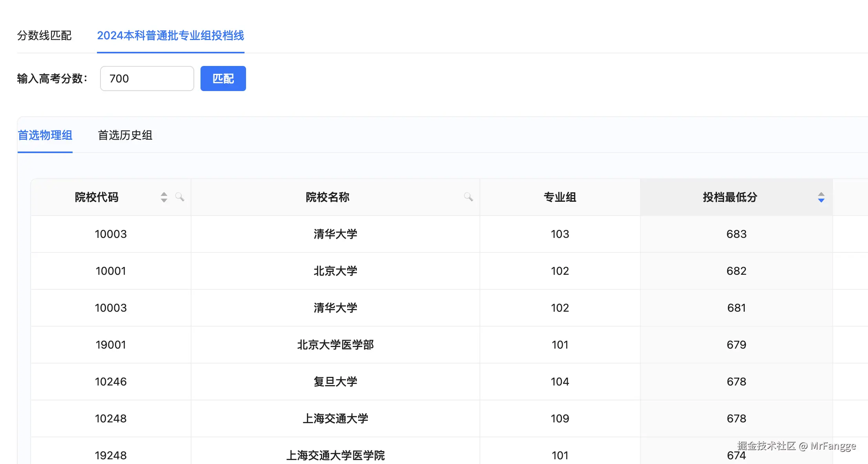Open the 2024本科普通批专业组投档线 tab
Image resolution: width=868 pixels, height=464 pixels.
[170, 36]
